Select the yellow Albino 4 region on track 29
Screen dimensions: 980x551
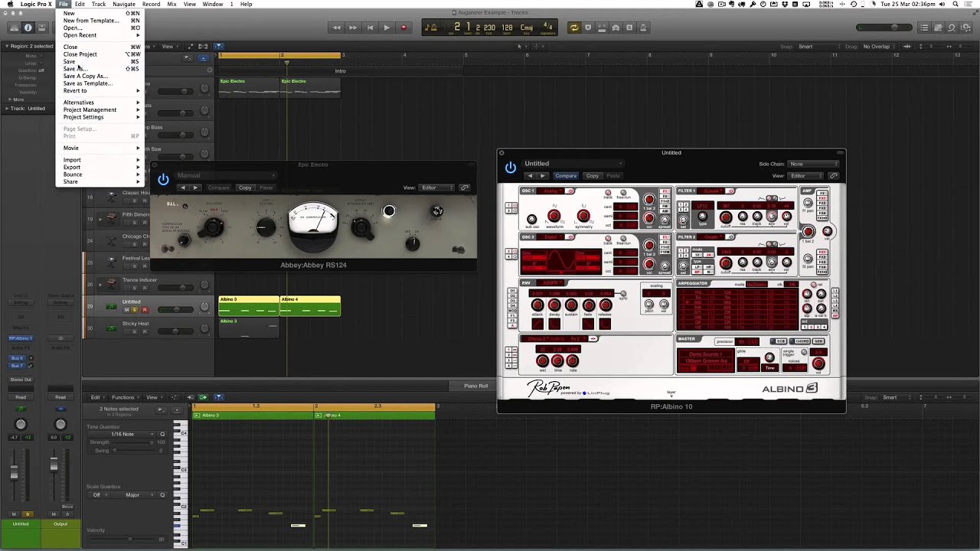[x=310, y=306]
